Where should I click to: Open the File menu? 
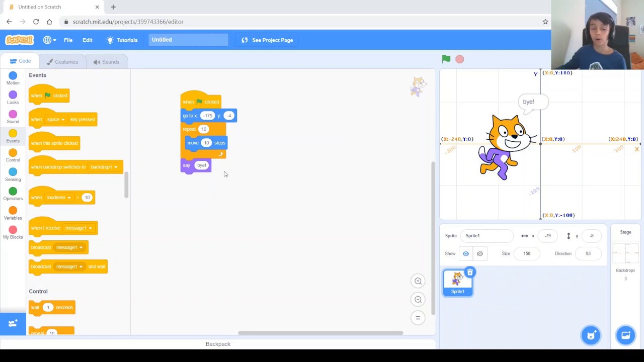[68, 40]
